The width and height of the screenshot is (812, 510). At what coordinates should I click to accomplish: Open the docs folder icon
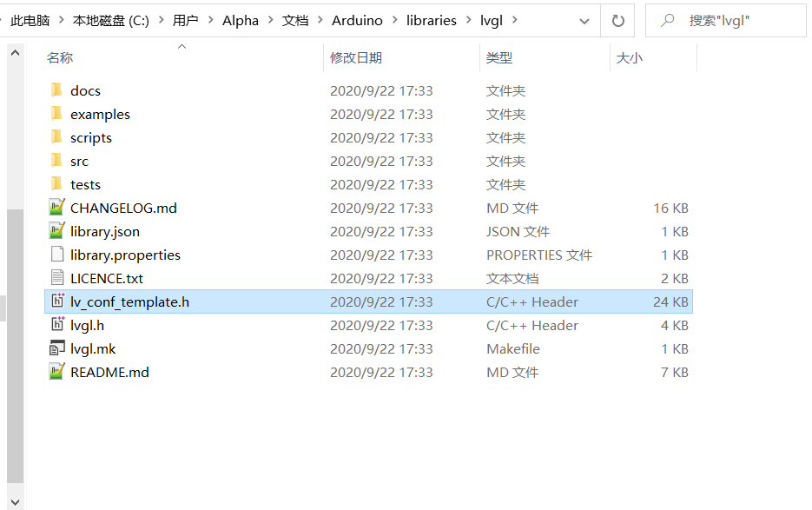pos(54,89)
